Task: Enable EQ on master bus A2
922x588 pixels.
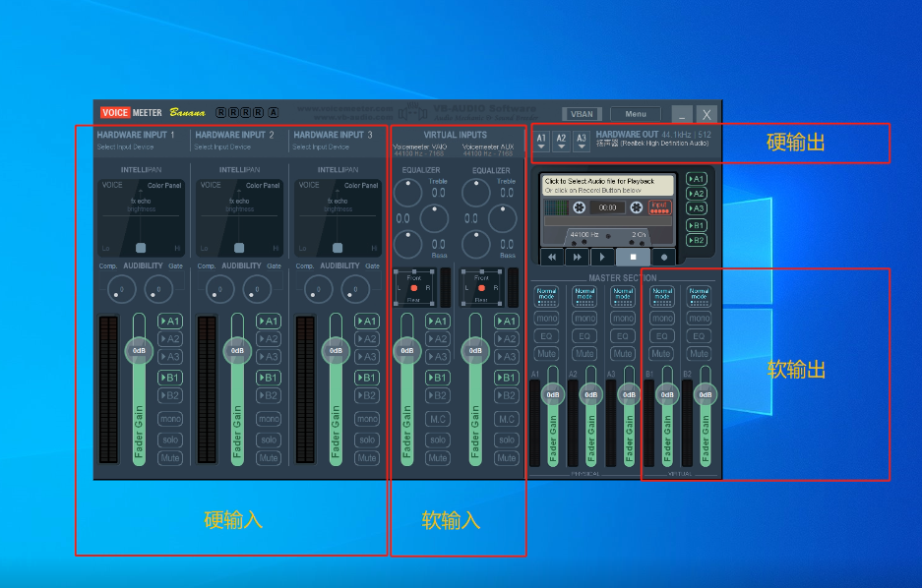Action: 584,336
